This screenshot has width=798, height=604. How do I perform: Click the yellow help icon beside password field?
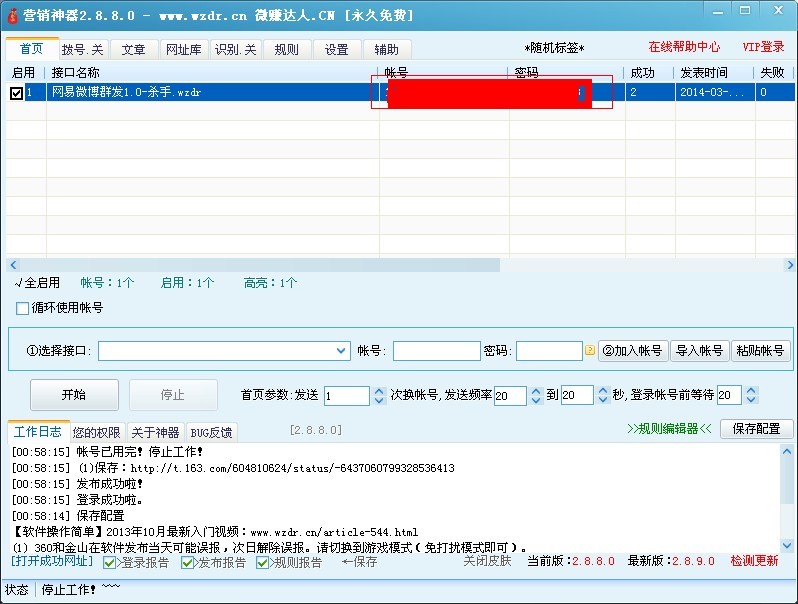(590, 350)
